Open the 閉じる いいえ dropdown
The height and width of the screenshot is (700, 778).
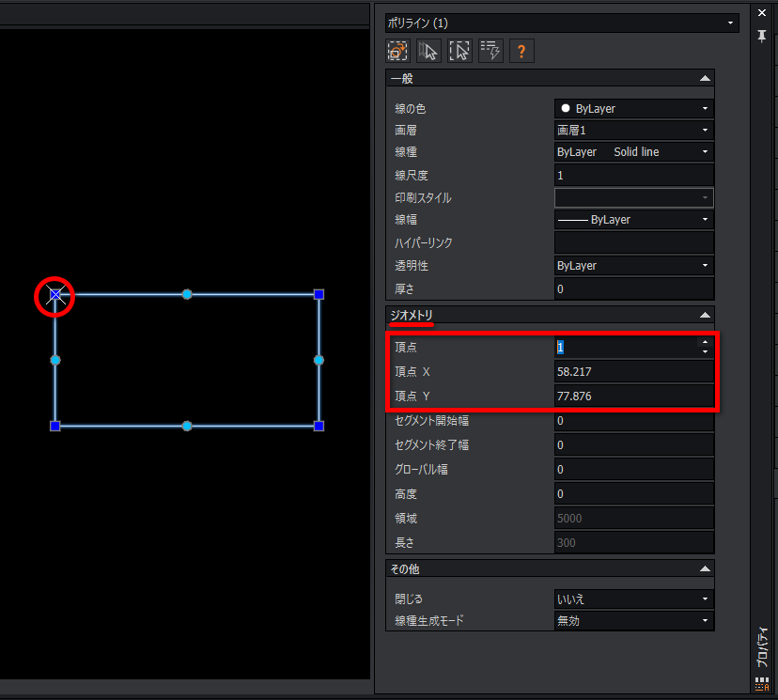point(633,599)
